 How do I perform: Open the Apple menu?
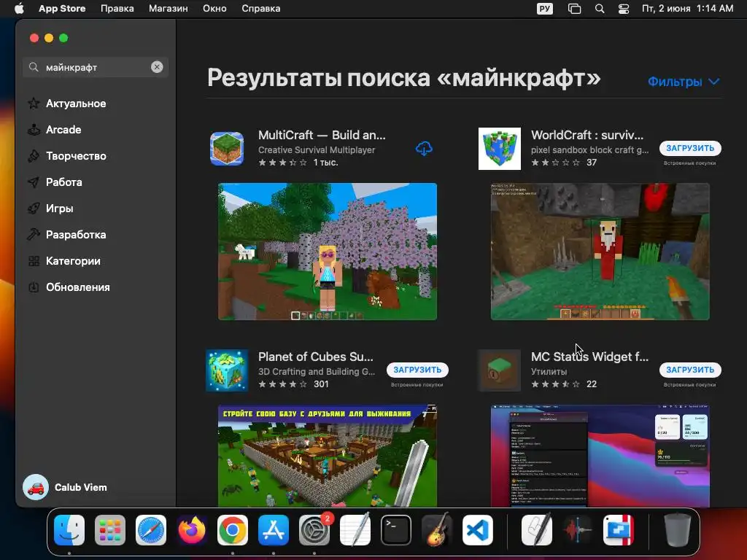[19, 9]
